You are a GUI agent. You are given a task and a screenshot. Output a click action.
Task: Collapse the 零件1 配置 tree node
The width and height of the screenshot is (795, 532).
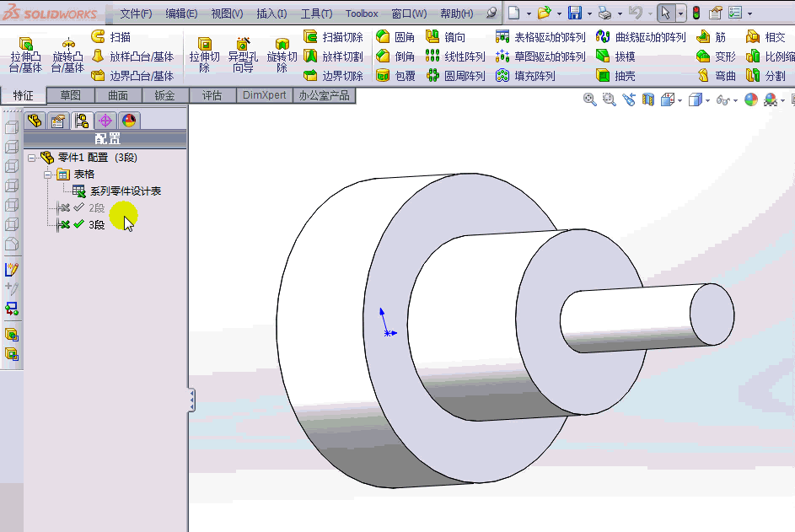[31, 158]
